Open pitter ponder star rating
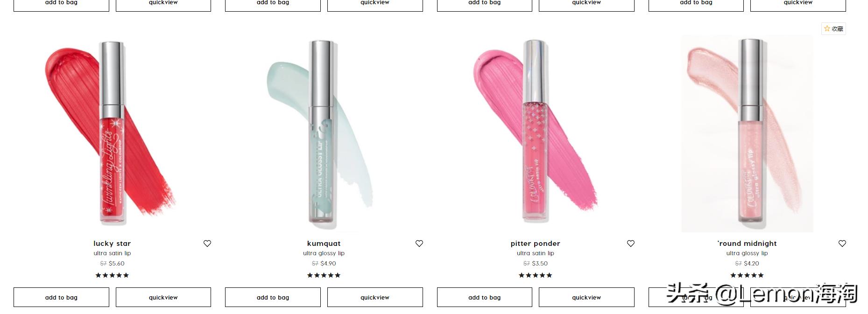Image resolution: width=868 pixels, height=314 pixels. coord(536,275)
